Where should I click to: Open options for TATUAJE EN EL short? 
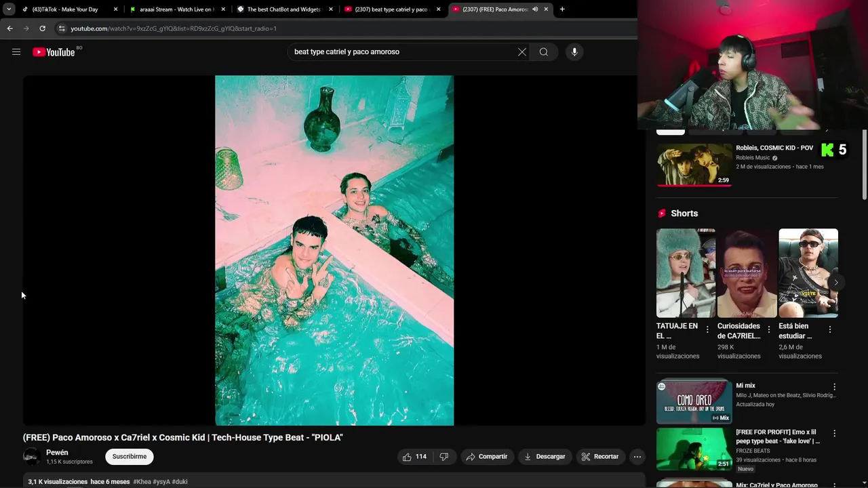pyautogui.click(x=707, y=329)
